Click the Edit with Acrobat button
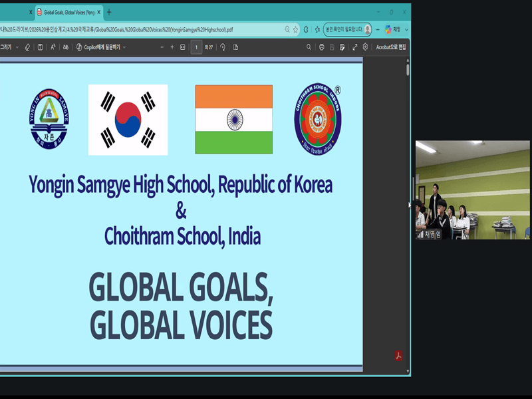Screen dimensions: 532x399 pos(391,47)
